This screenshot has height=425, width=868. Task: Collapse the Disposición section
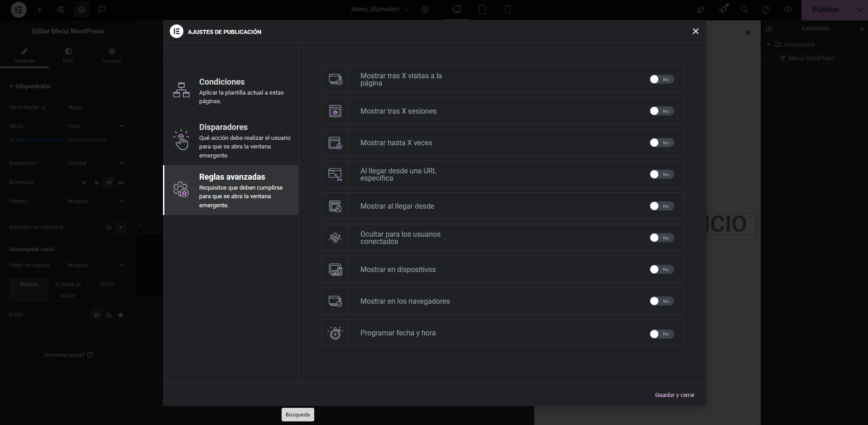tap(30, 86)
